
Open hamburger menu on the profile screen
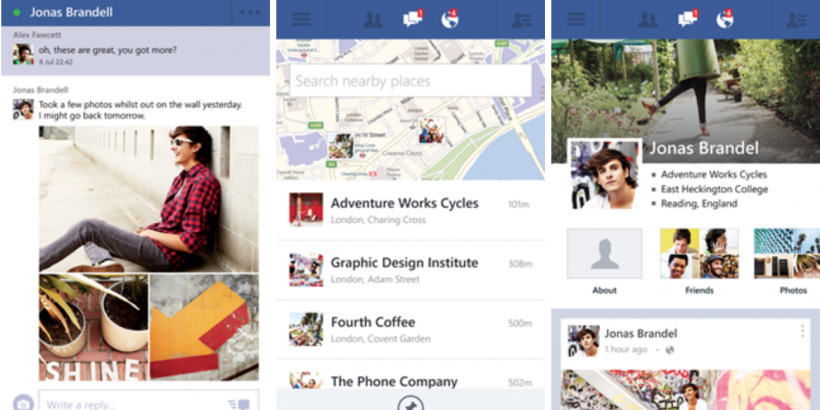576,19
